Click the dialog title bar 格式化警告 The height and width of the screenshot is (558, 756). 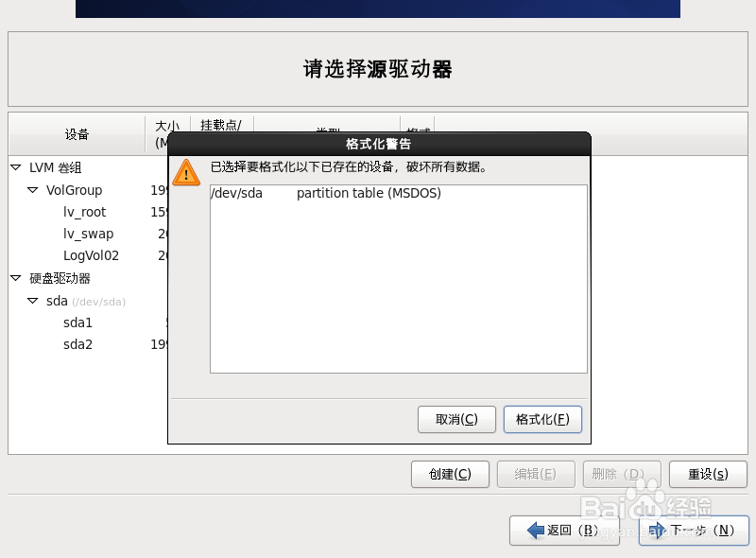(x=378, y=144)
